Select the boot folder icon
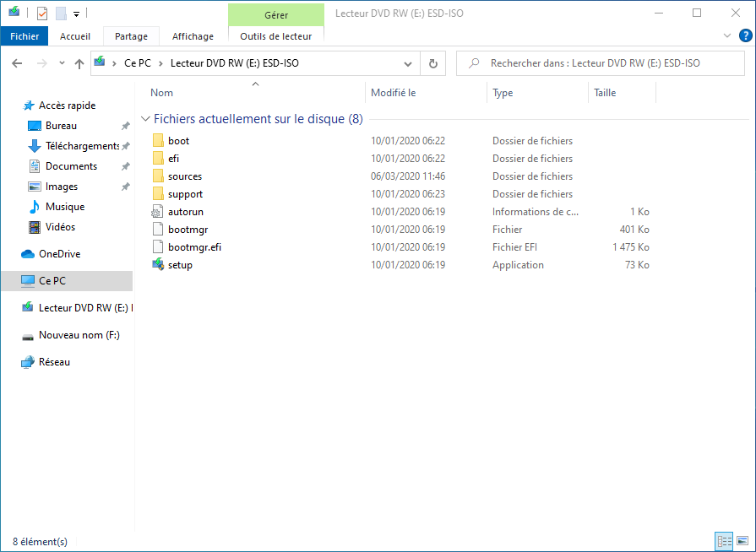This screenshot has width=756, height=552. [158, 141]
